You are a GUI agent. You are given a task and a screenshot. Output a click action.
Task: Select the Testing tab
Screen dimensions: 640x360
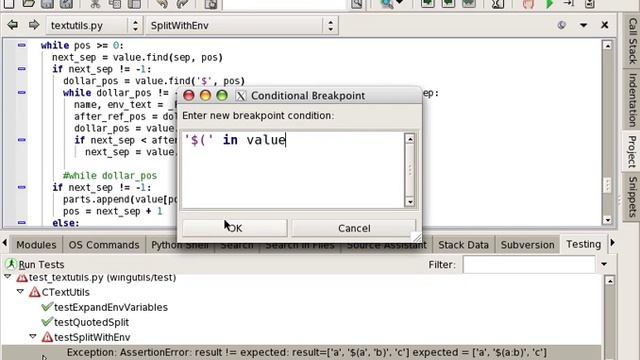(583, 244)
